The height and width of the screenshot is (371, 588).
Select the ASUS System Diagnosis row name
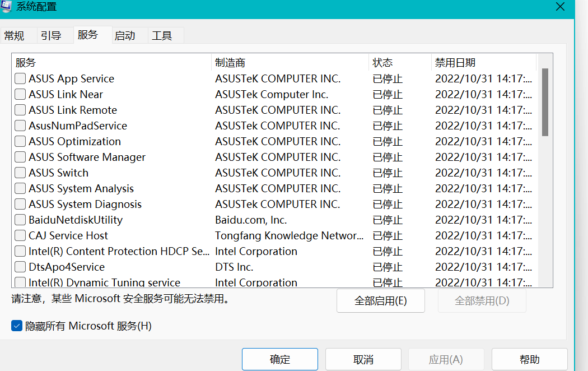click(x=85, y=205)
